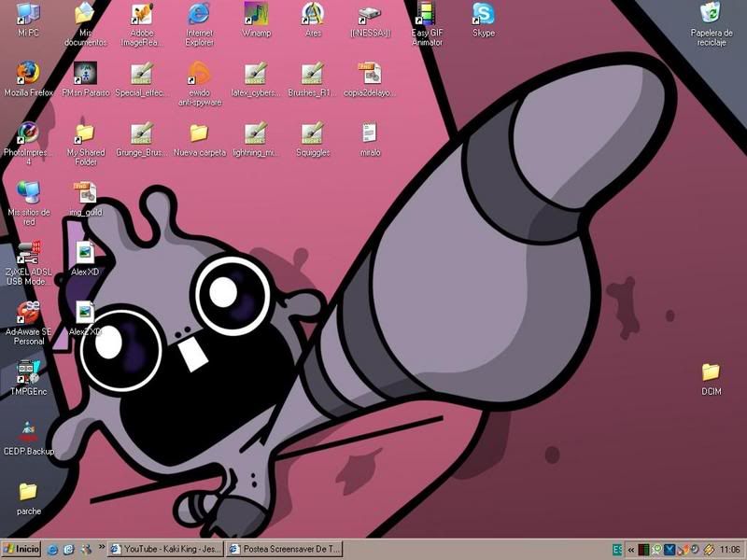Screen dimensions: 747x560
Task: Click the second Quick Launch icon
Action: click(69, 550)
